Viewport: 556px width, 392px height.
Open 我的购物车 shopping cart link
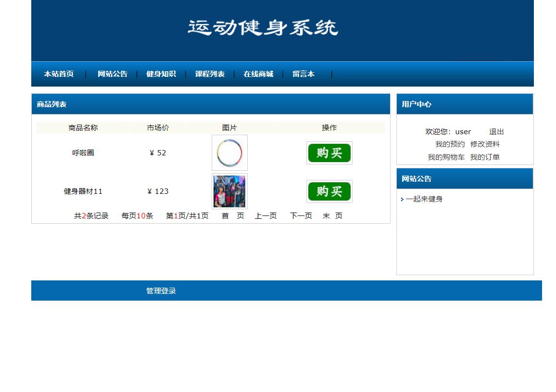click(x=447, y=157)
